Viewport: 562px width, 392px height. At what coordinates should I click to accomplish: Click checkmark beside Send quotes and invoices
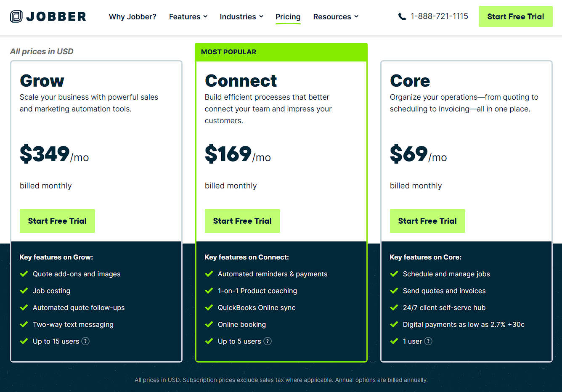pyautogui.click(x=394, y=291)
